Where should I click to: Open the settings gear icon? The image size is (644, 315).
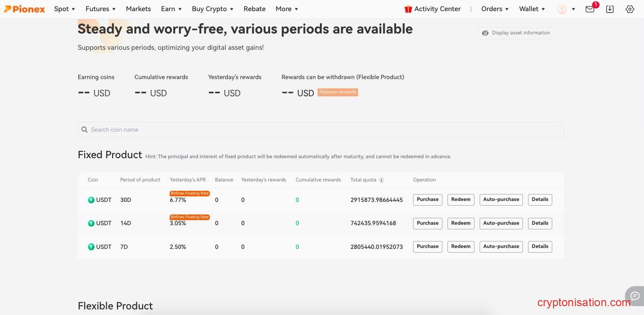(x=630, y=9)
